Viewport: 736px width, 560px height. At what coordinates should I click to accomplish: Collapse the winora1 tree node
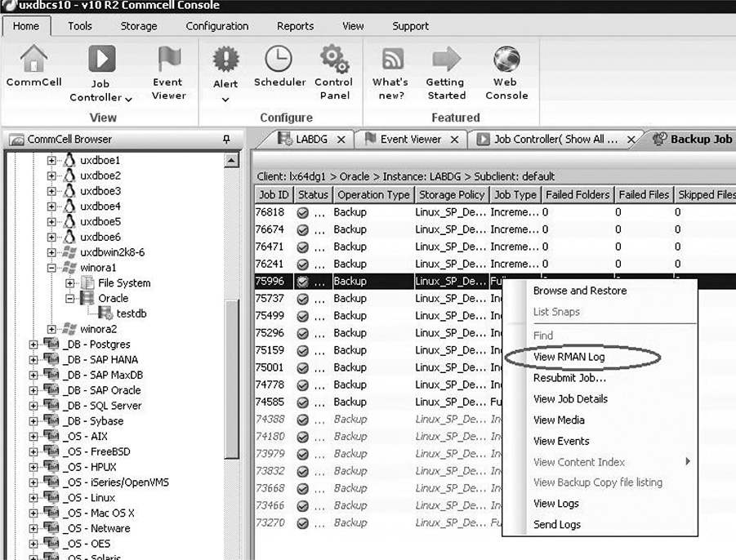click(x=51, y=268)
